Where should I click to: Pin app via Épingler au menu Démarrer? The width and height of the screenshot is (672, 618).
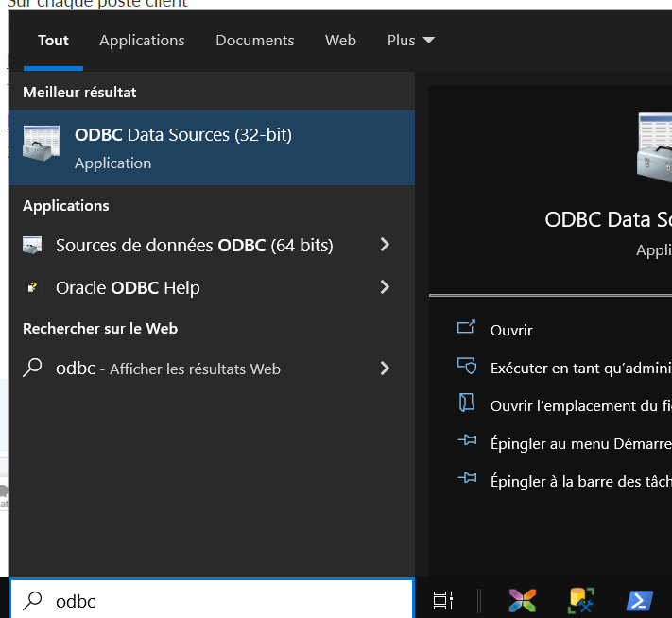[x=567, y=441]
